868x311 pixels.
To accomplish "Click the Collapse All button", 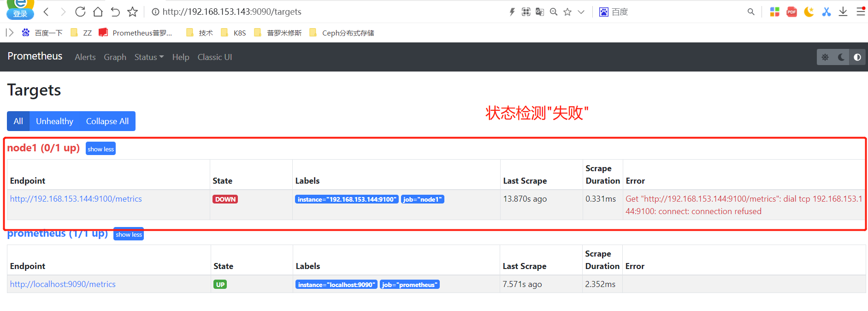I will [x=107, y=121].
